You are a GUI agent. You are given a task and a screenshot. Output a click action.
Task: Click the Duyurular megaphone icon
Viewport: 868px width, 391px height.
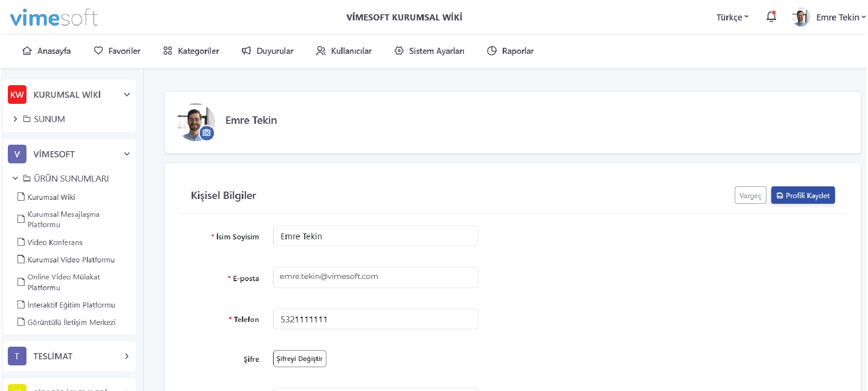coord(247,51)
